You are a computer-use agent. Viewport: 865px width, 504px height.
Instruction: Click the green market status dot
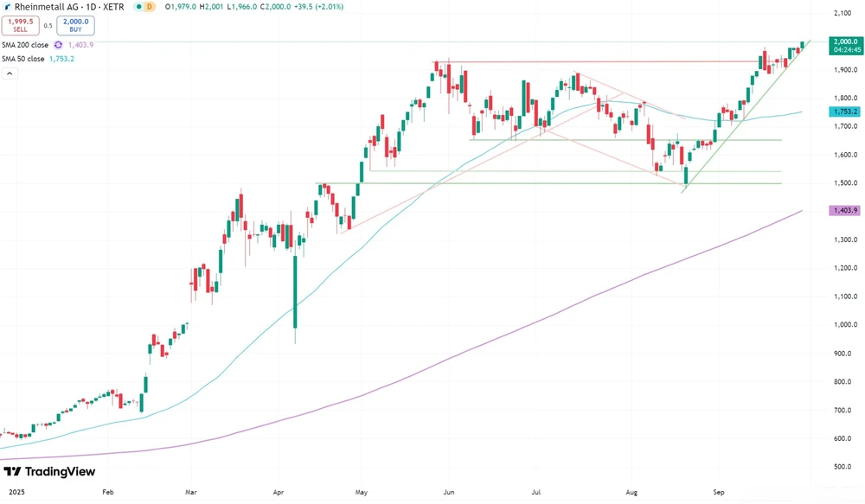138,6
